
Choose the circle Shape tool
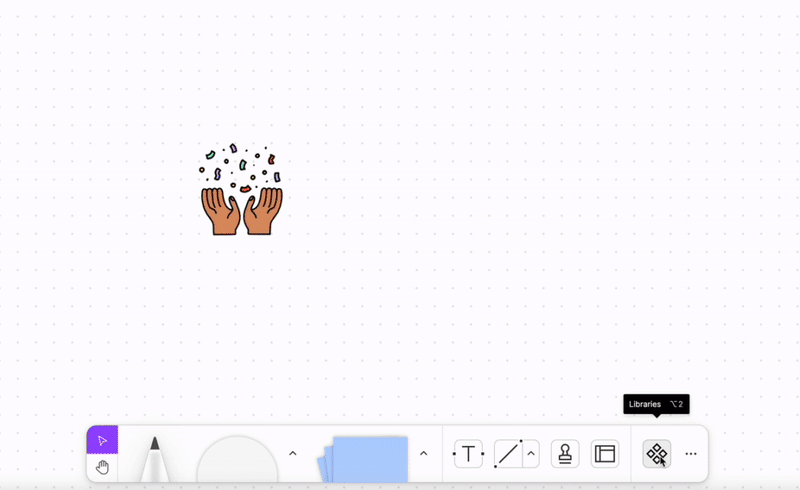coord(237,459)
